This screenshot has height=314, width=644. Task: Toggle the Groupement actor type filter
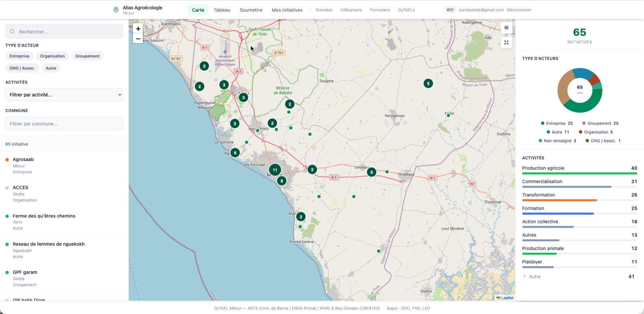click(x=87, y=56)
